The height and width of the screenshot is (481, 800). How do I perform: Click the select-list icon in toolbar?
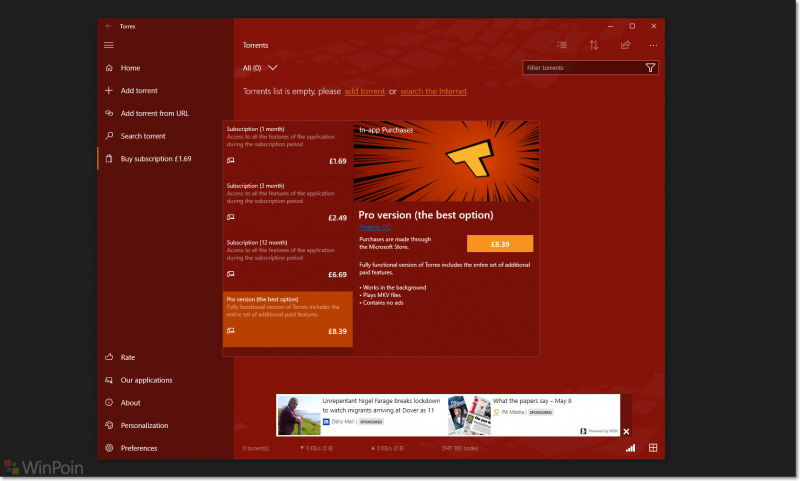[x=562, y=45]
